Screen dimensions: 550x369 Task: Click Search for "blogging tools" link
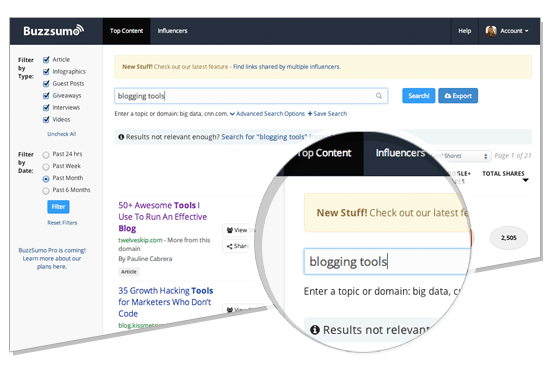(x=264, y=137)
